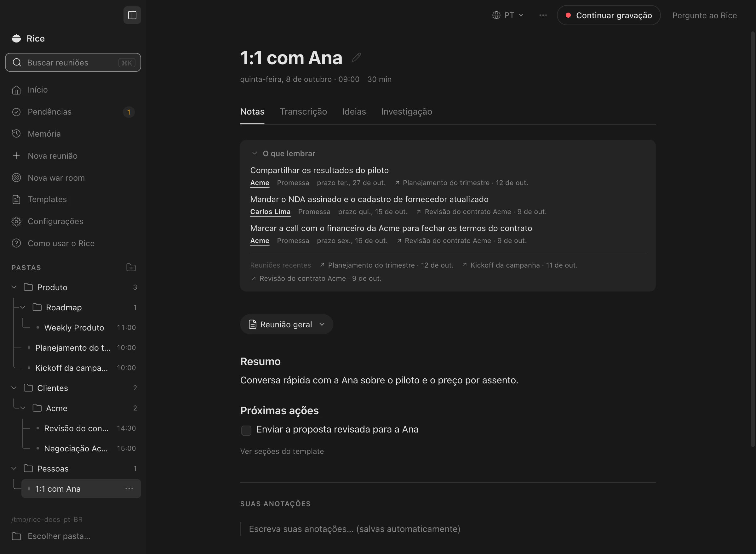
Task: Click the Rice bowl logo
Action: coord(16,39)
